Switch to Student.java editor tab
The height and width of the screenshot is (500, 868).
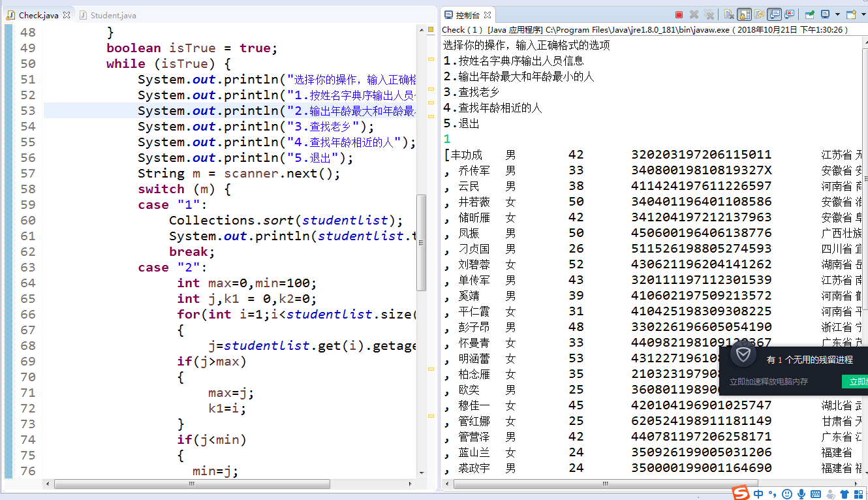coord(108,15)
